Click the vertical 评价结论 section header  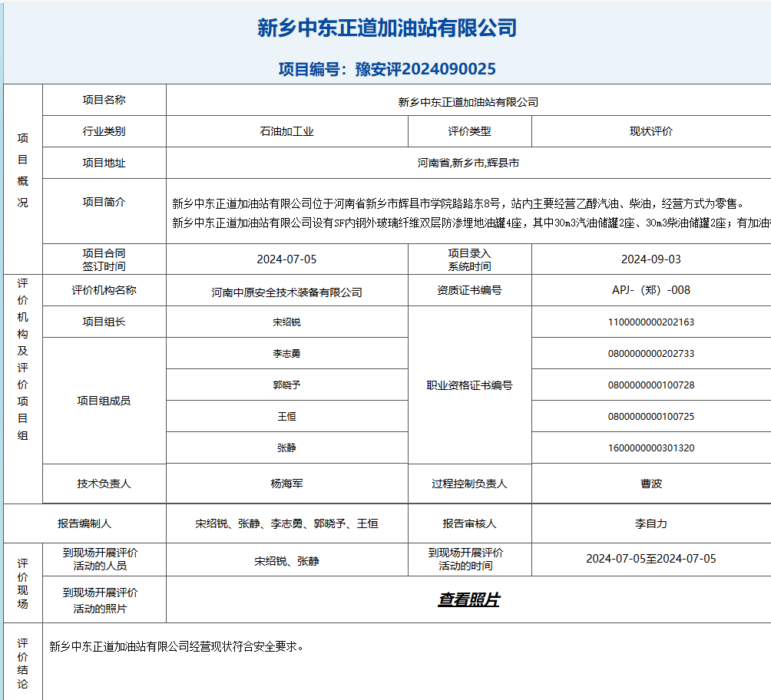[x=22, y=664]
